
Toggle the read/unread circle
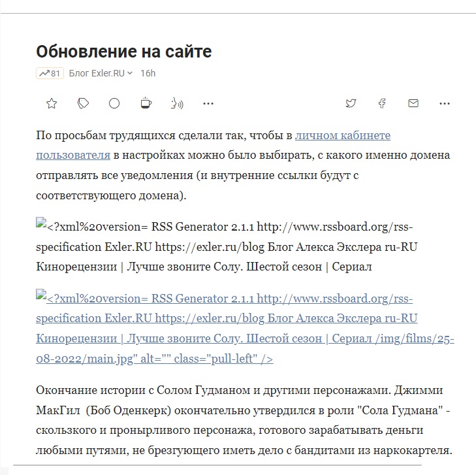point(114,103)
